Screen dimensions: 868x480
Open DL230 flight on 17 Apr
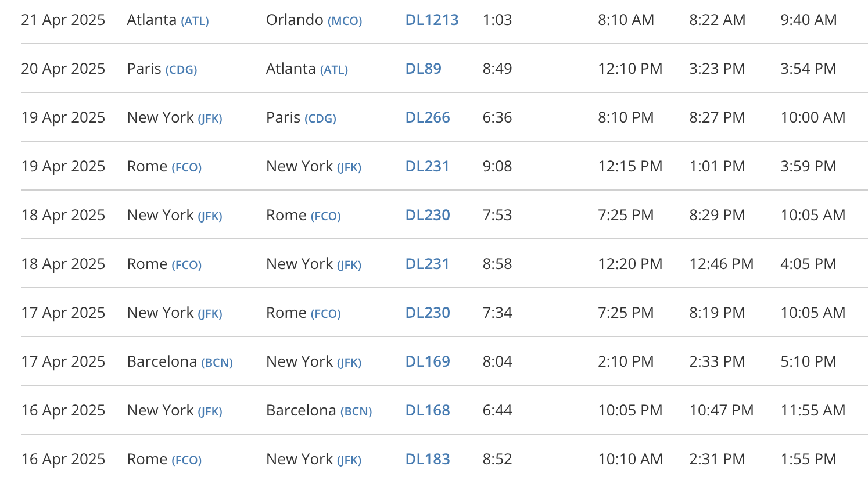click(x=428, y=313)
